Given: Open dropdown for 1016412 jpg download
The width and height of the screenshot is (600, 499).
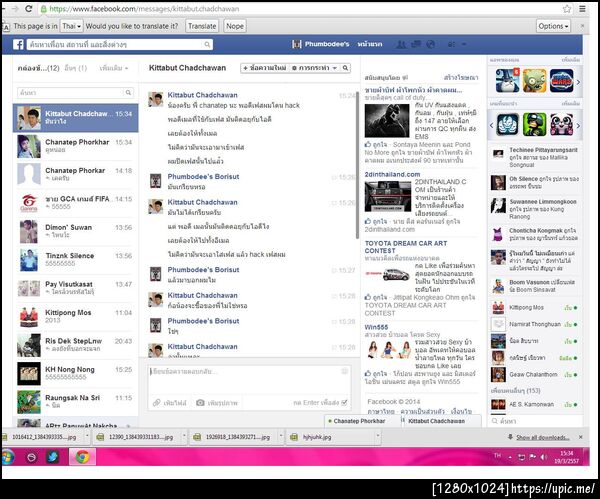Looking at the screenshot, I should pyautogui.click(x=87, y=436).
